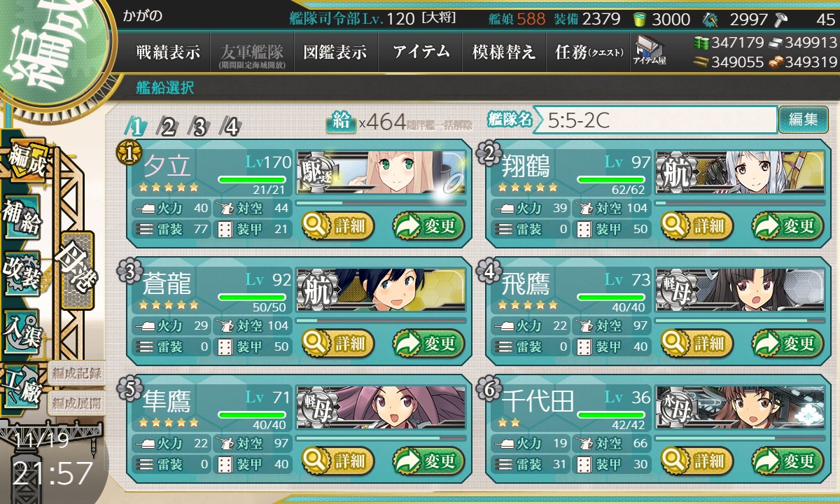The width and height of the screenshot is (840, 504).
Task: Switch to fleet tab 4
Action: [x=230, y=127]
